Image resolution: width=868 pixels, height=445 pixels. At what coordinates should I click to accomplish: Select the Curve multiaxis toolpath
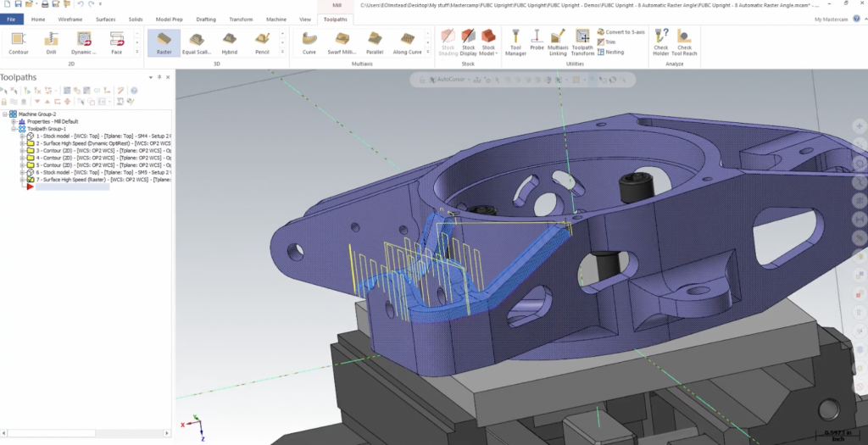309,43
